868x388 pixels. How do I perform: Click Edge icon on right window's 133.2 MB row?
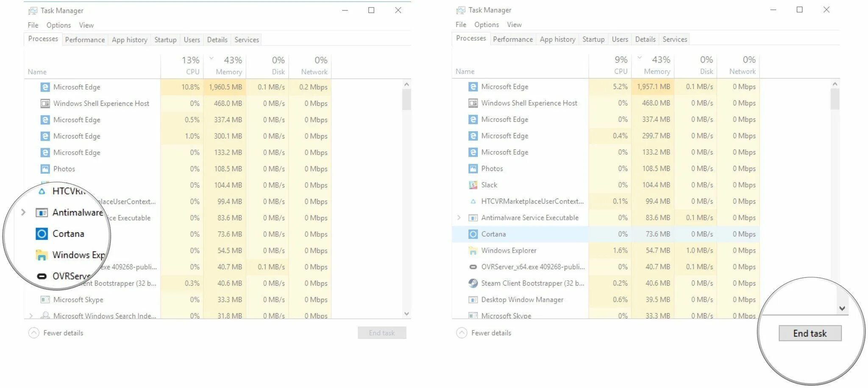point(473,152)
